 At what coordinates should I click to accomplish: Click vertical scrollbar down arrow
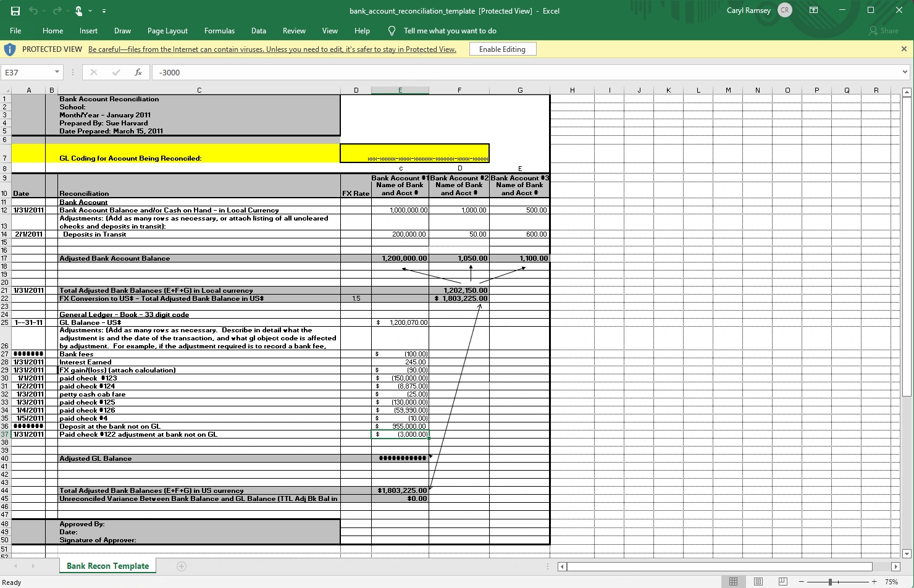coord(907,553)
